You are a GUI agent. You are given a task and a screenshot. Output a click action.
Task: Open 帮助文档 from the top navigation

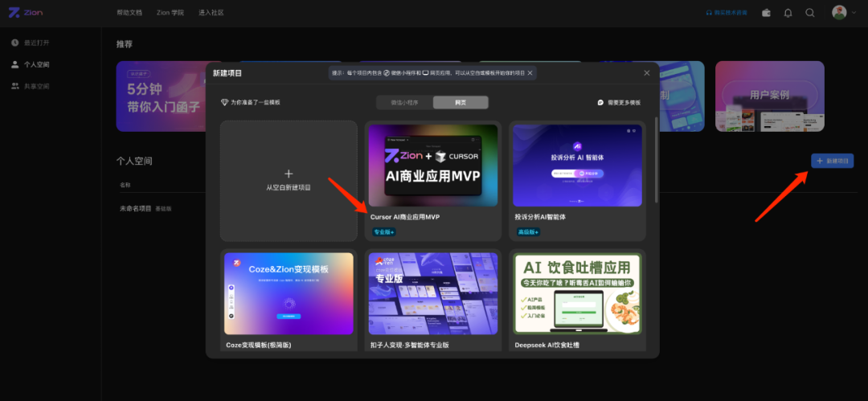pyautogui.click(x=129, y=13)
